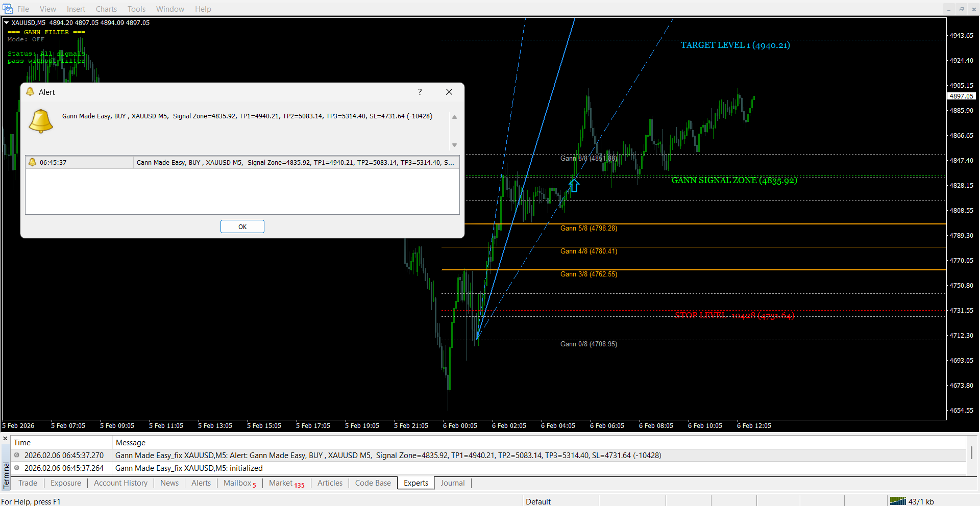
Task: Click the blue buy arrow on the chart
Action: pyautogui.click(x=574, y=186)
